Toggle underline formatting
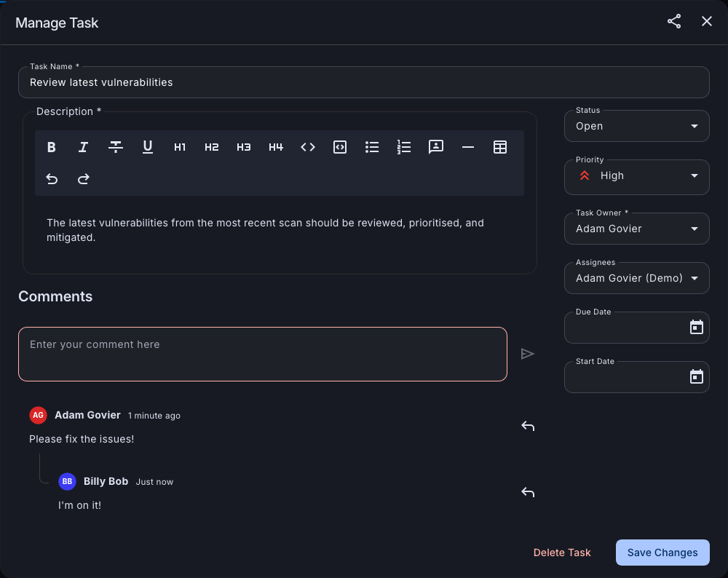Viewport: 728px width, 578px height. 148,147
